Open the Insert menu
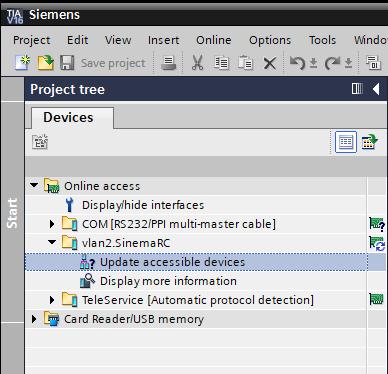 (163, 40)
